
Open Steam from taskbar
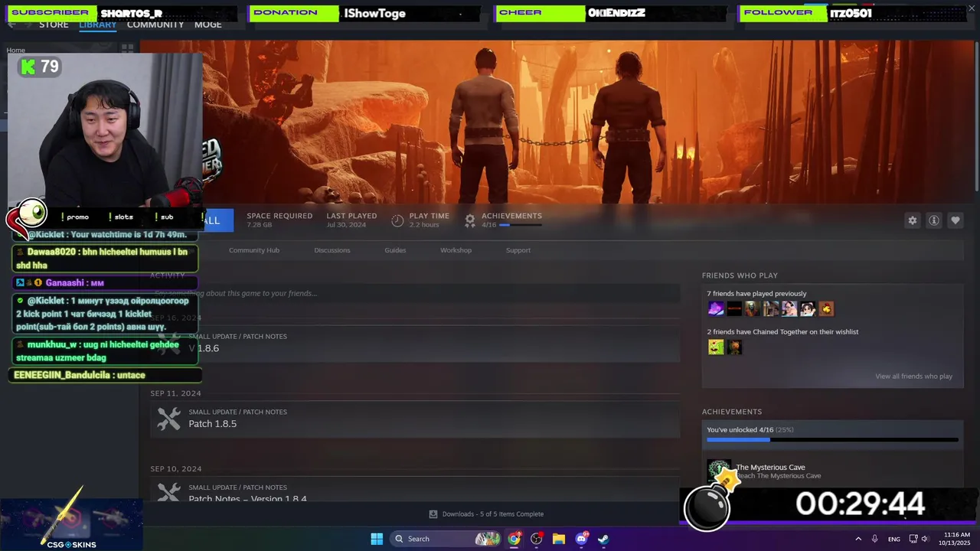(603, 539)
